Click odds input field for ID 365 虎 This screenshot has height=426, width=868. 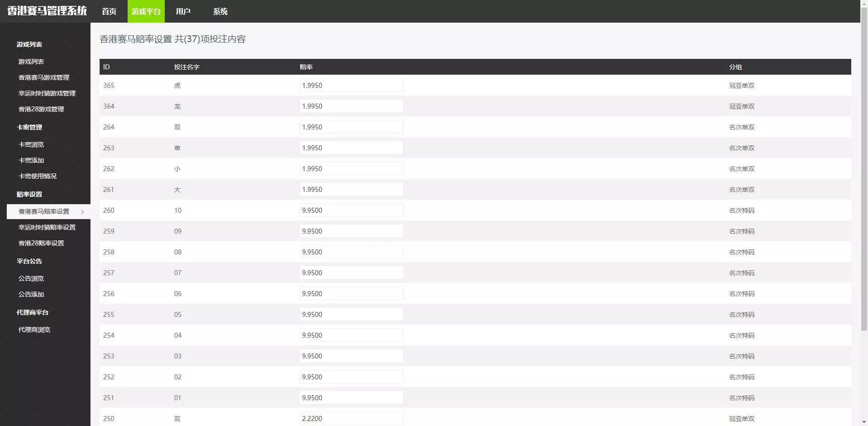click(351, 85)
